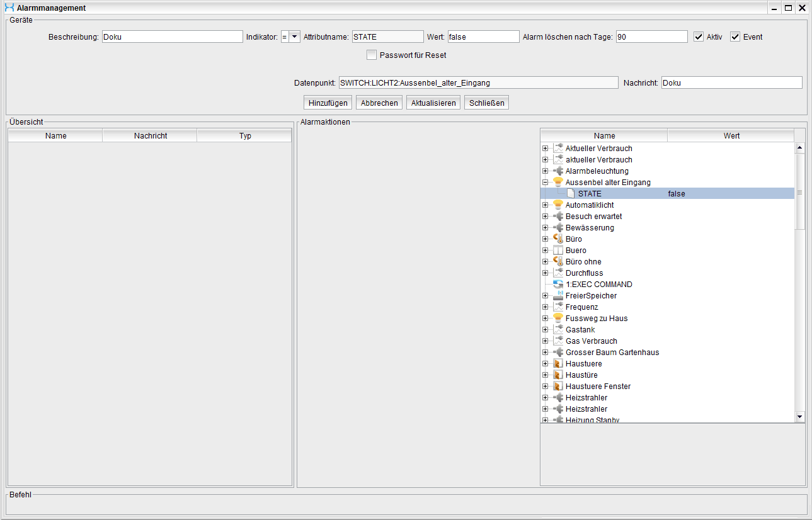Enable Passwort für Reset checkbox
This screenshot has height=520, width=812.
[x=372, y=55]
